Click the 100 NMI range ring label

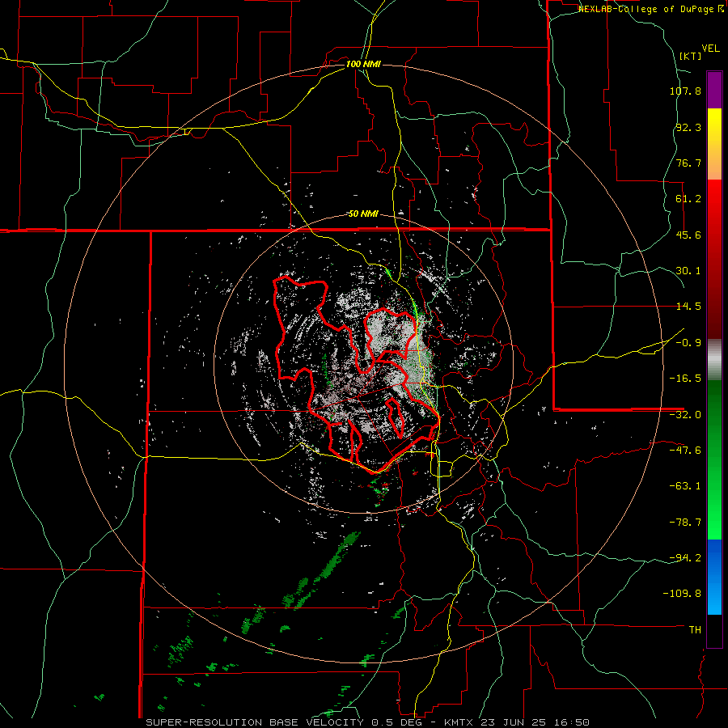pyautogui.click(x=363, y=64)
